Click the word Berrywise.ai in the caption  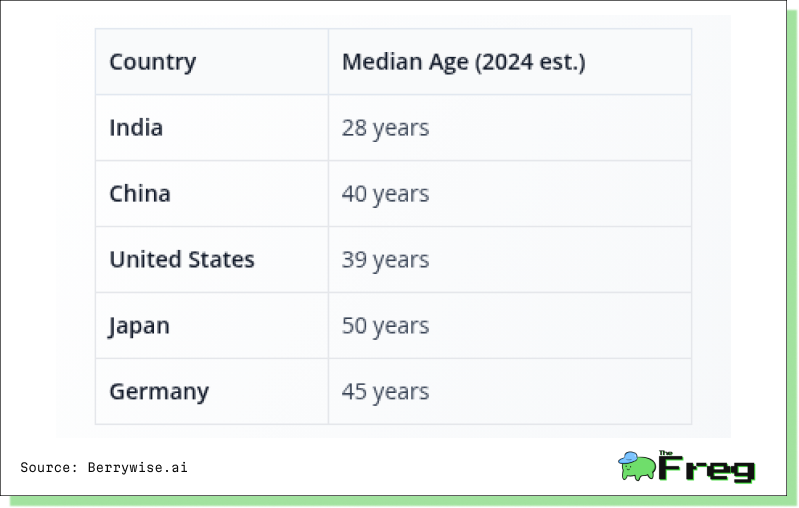138,467
